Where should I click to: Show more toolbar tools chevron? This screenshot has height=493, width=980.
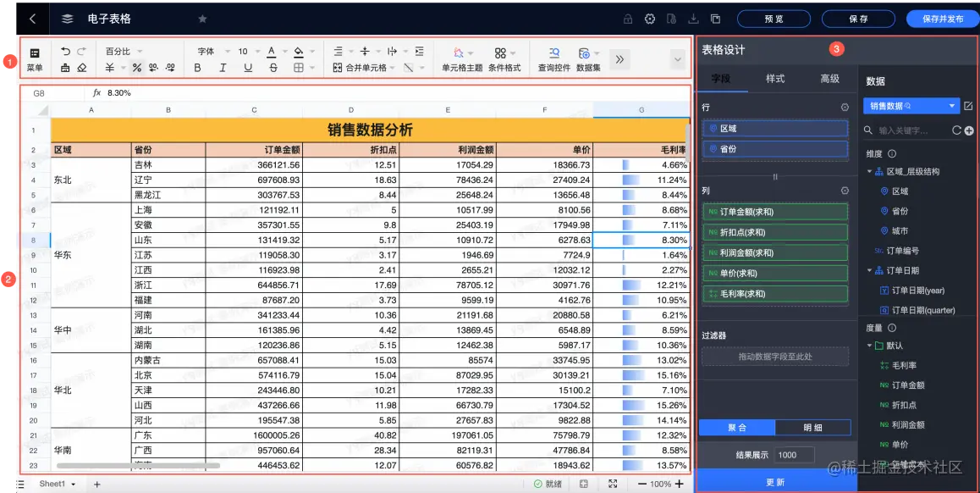click(x=619, y=59)
